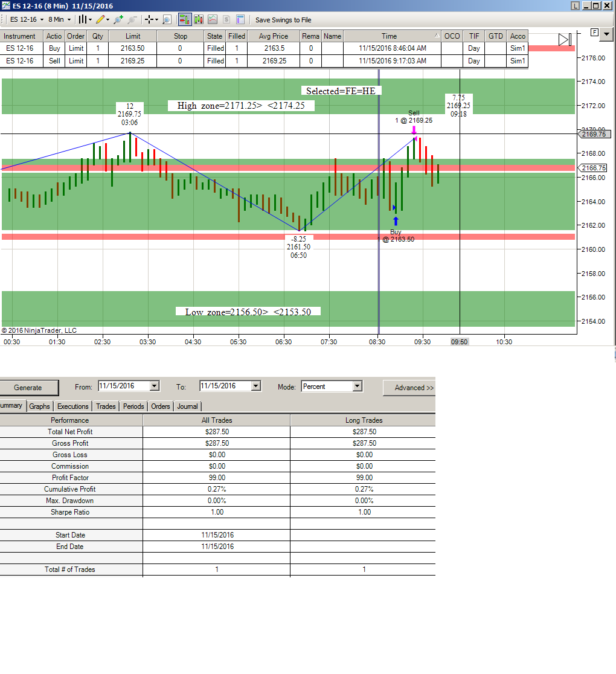
Task: Open the From date picker dropdown
Action: pyautogui.click(x=155, y=386)
